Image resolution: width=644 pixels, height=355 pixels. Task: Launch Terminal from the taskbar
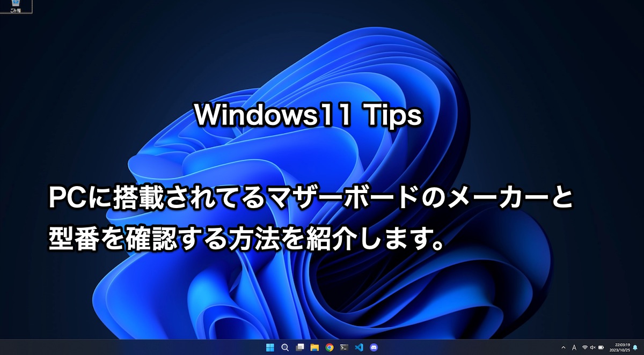345,347
